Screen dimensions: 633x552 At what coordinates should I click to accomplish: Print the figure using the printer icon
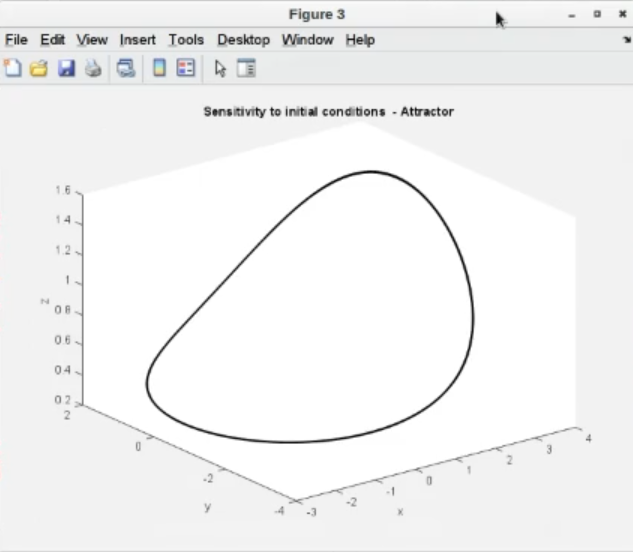point(92,69)
